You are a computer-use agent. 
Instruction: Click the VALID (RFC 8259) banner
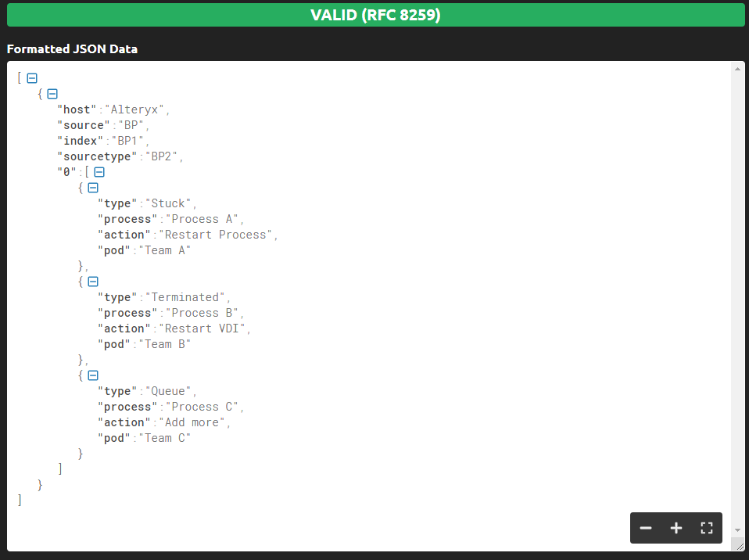pos(374,14)
